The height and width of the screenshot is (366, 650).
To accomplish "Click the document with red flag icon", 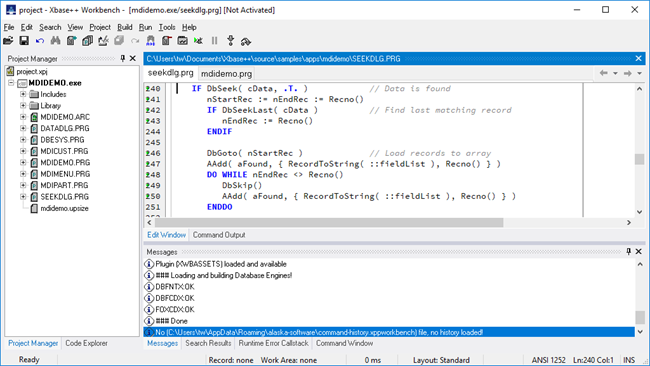I will 167,41.
